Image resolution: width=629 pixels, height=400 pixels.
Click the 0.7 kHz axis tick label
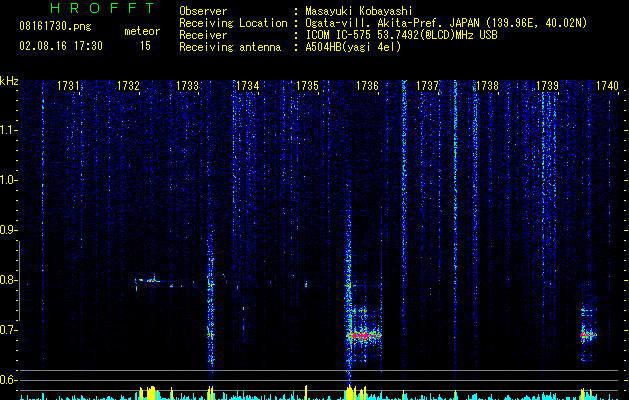point(8,330)
